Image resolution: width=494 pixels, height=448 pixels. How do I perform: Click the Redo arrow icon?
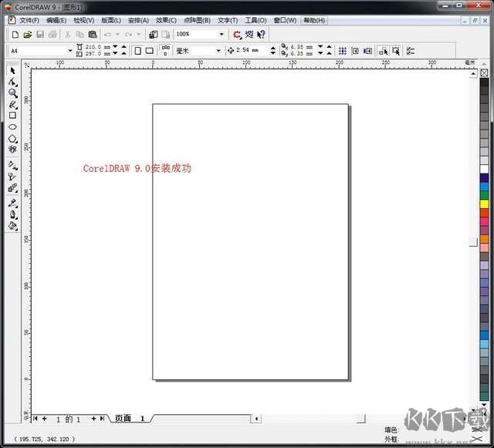tap(129, 35)
